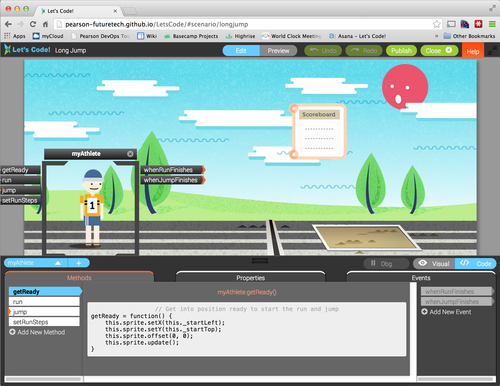Click the panel resize handle above the editor

tap(260, 260)
